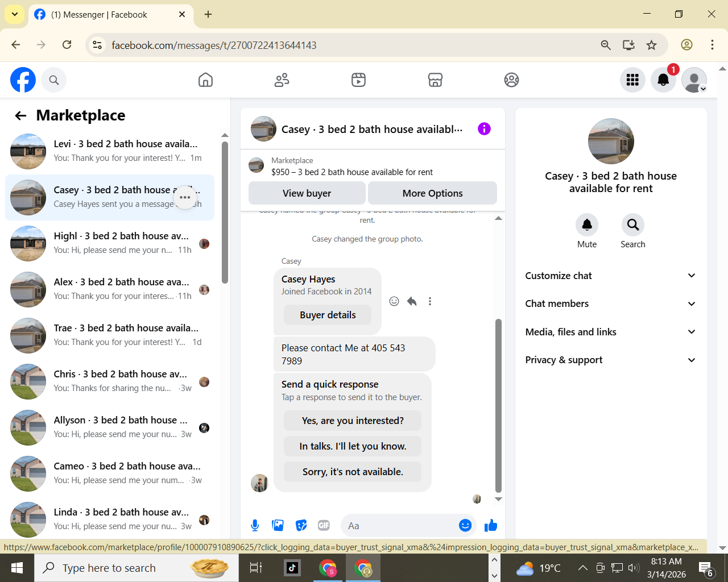
Task: Open emoji picker in message box
Action: 465,526
